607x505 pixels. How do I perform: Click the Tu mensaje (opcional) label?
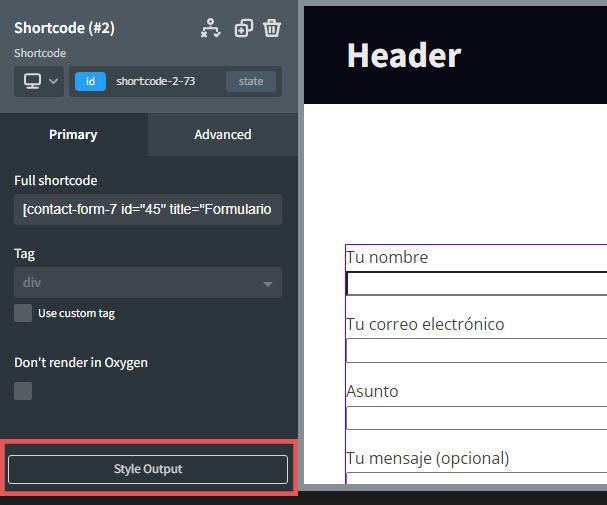pyautogui.click(x=427, y=458)
